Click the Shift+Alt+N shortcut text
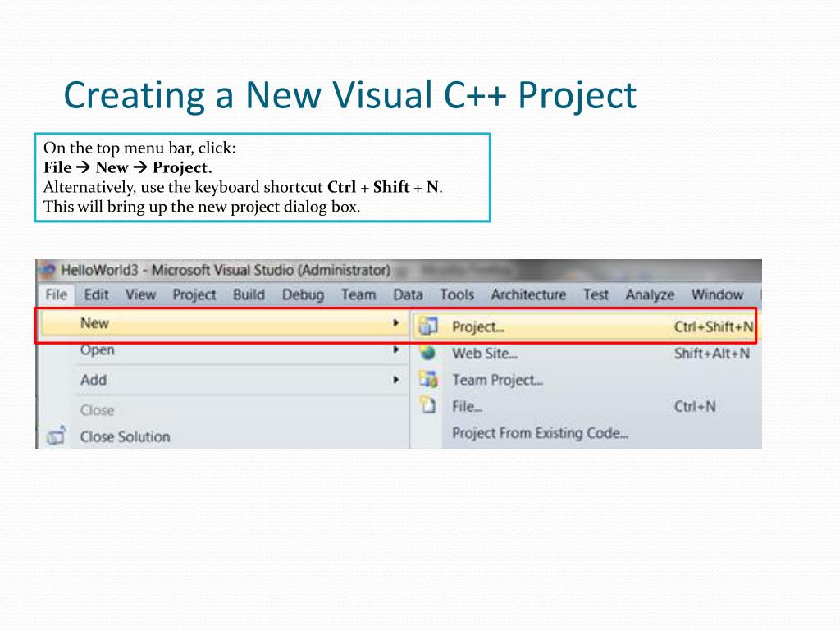Viewport: 840px width, 630px height. (x=712, y=354)
